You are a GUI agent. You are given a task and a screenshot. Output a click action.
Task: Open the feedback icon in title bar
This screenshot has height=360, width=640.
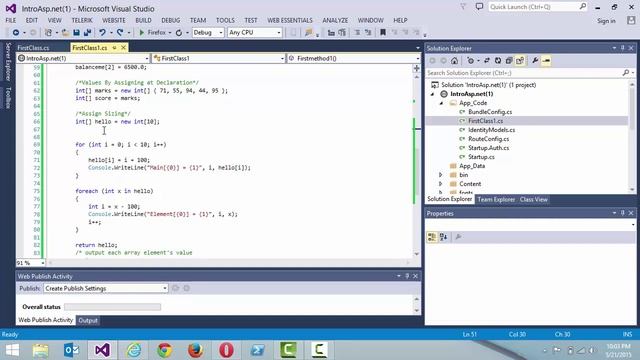pos(480,7)
